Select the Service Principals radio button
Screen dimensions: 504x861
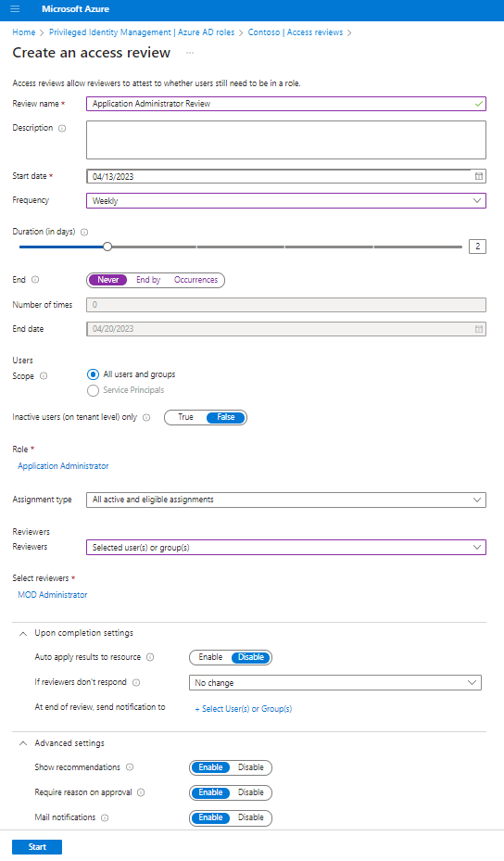[x=94, y=390]
